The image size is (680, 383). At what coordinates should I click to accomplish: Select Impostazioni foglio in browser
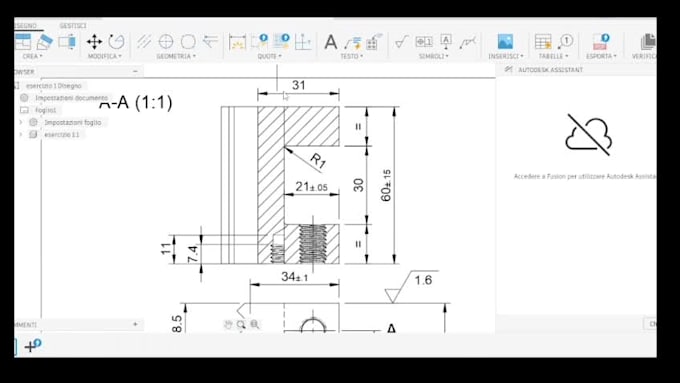pyautogui.click(x=72, y=122)
